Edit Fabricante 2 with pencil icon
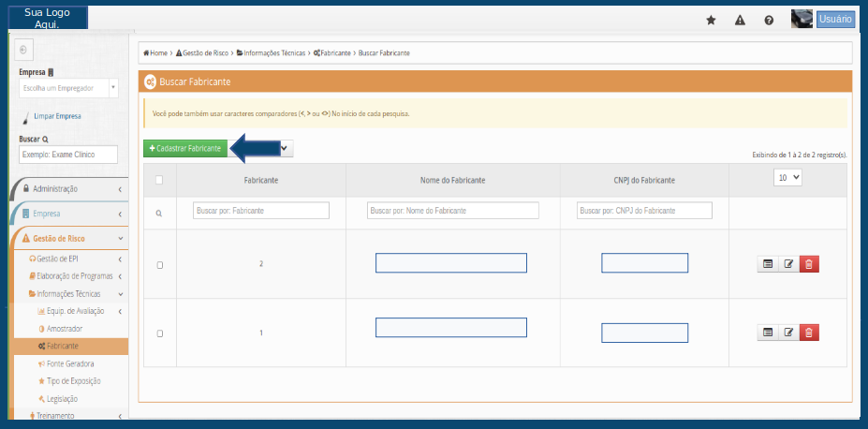This screenshot has width=868, height=429. tap(788, 264)
